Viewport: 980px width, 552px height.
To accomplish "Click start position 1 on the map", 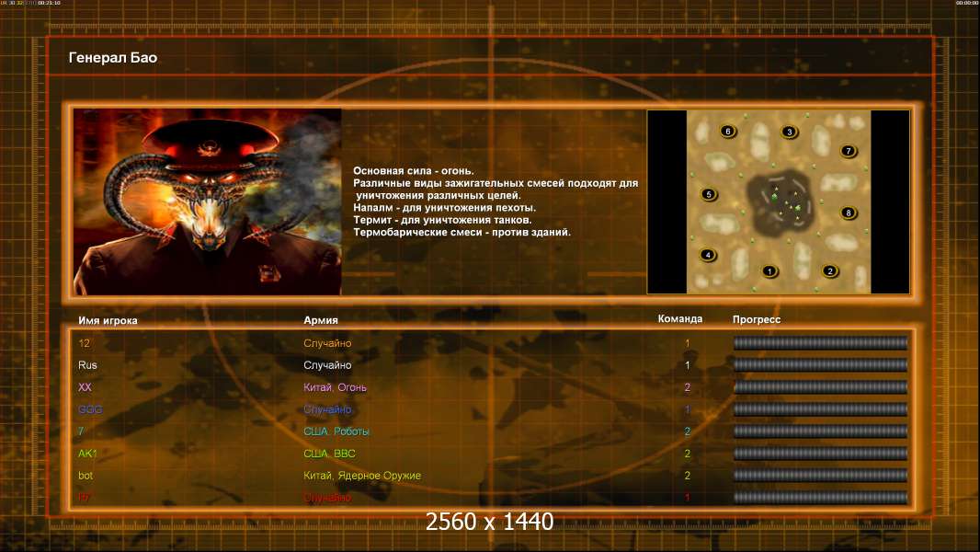I will point(769,271).
